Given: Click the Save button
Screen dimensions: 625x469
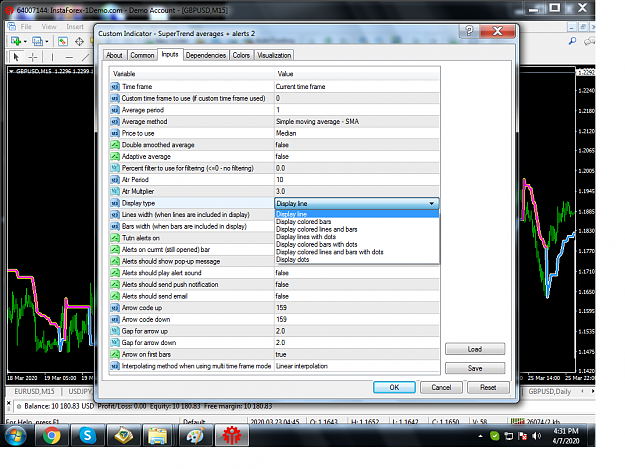Looking at the screenshot, I should point(475,368).
